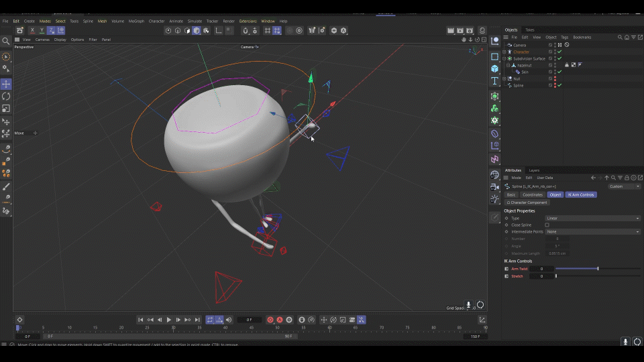Image resolution: width=644 pixels, height=362 pixels.
Task: Switch to the Takes tab
Action: 530,30
